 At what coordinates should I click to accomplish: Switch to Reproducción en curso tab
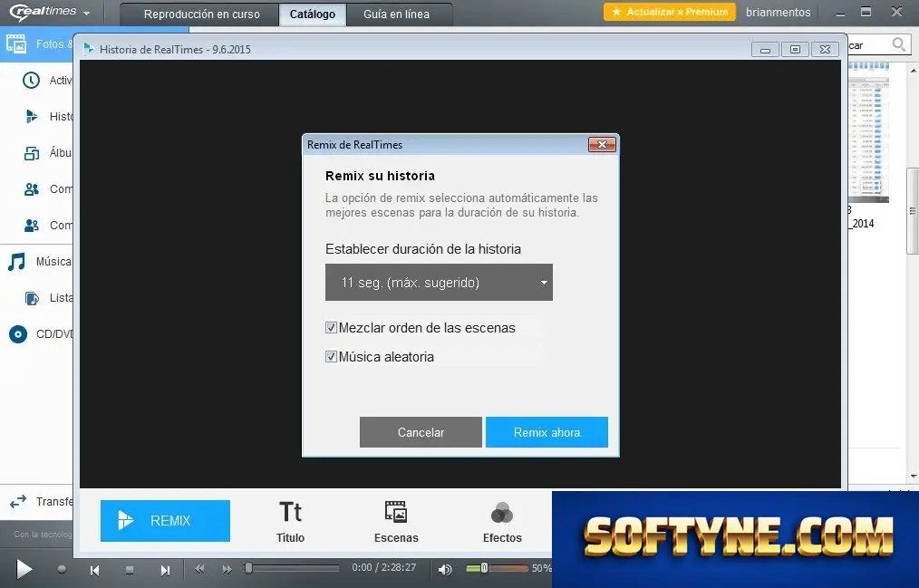[x=201, y=14]
